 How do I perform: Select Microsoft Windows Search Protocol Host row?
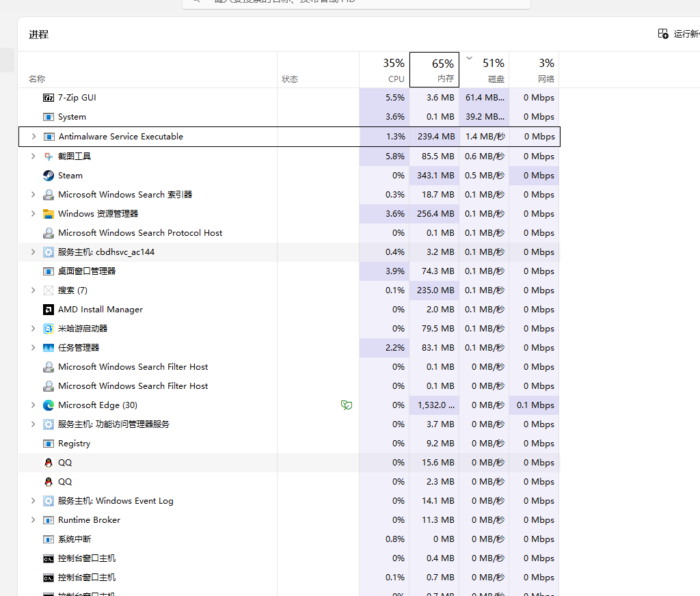(289, 233)
